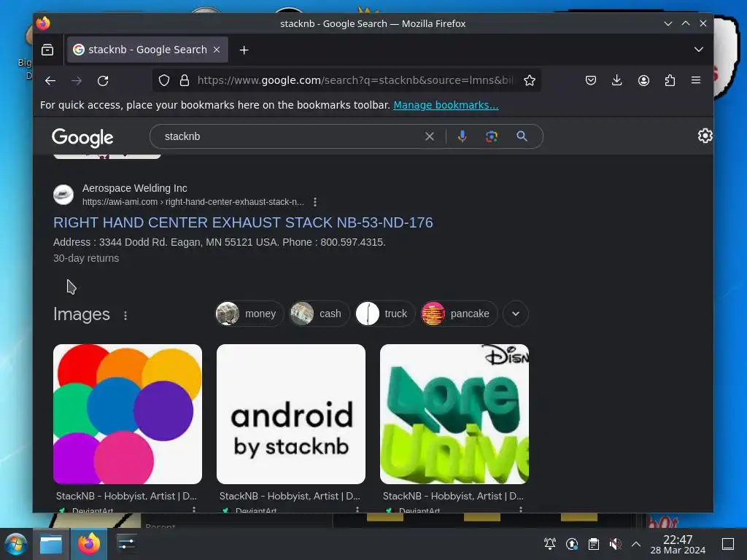Show site security info via the padlock icon
Viewport: 747px width, 560px height.
tap(185, 80)
